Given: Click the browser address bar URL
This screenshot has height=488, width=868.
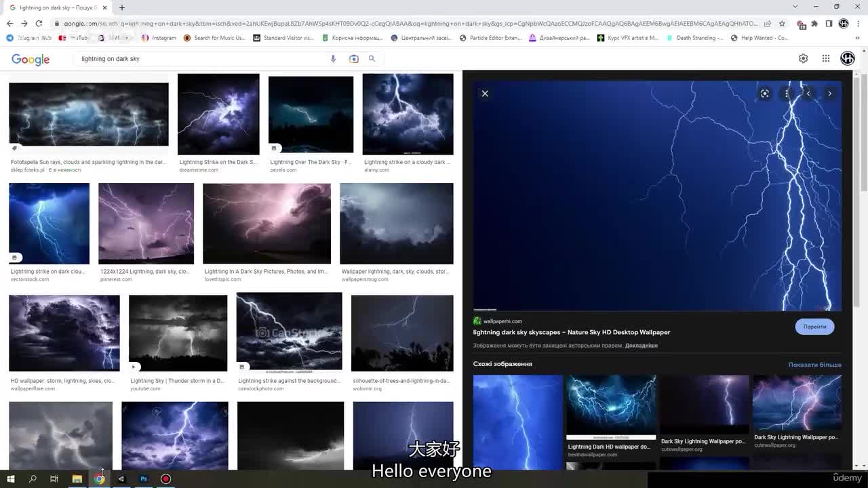Looking at the screenshot, I should click(410, 23).
